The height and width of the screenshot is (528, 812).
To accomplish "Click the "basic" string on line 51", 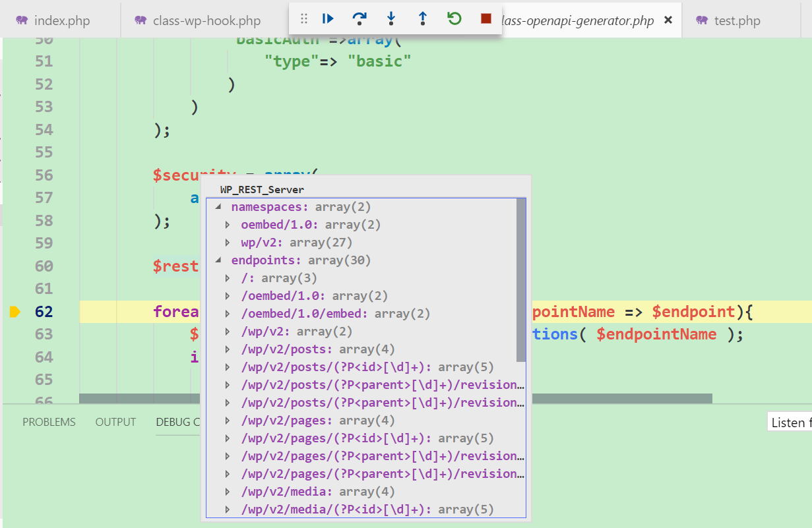I will pos(379,61).
